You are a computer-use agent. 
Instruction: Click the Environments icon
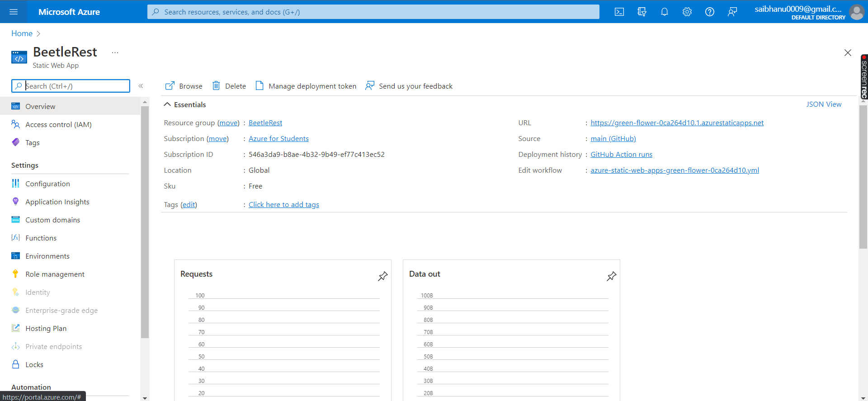click(x=15, y=255)
